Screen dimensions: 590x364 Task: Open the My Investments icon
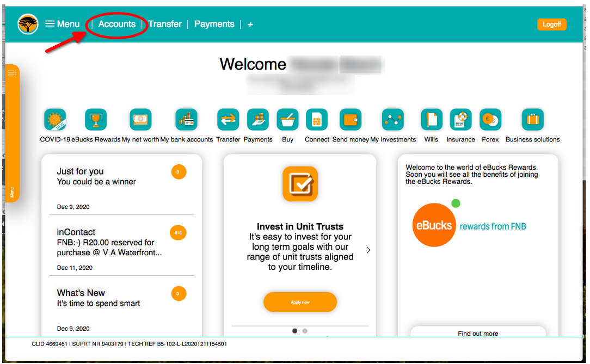pos(393,120)
